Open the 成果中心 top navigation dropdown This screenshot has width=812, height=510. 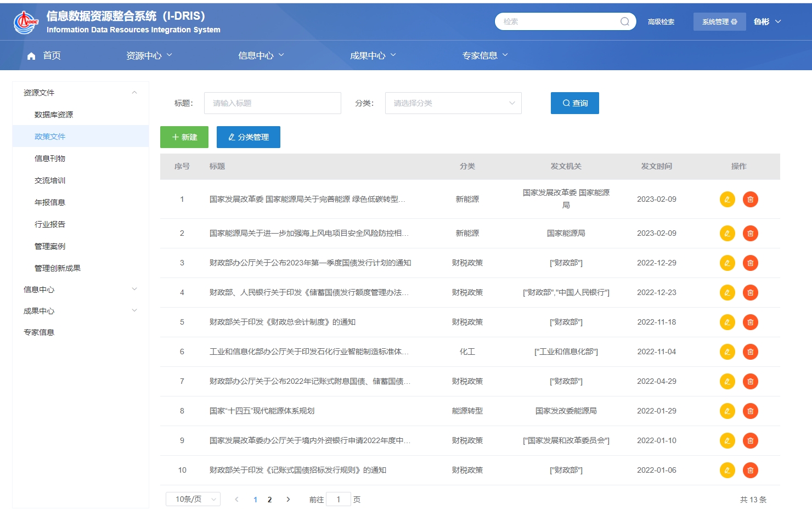coord(373,55)
